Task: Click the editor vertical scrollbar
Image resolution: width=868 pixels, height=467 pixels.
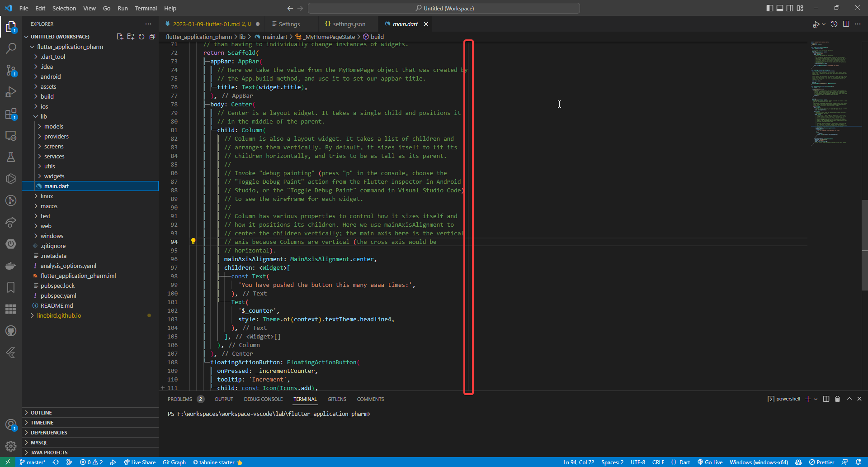Action: pyautogui.click(x=864, y=244)
